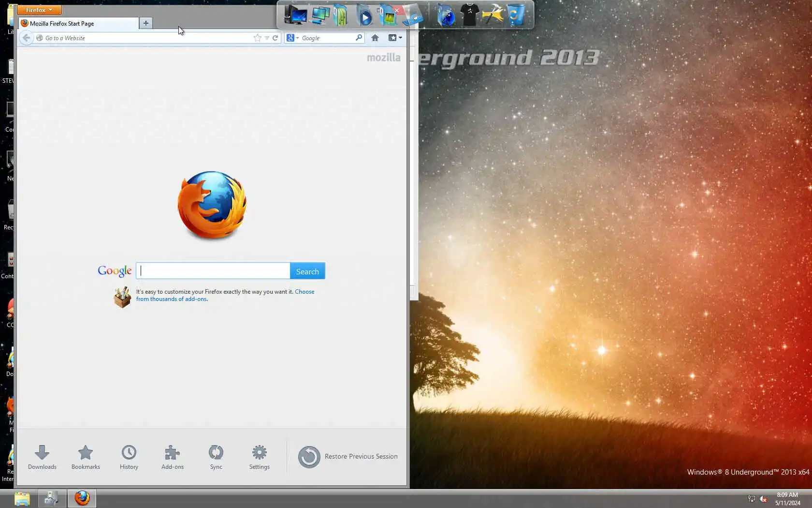Viewport: 812px width, 508px height.
Task: Open the black T-shirt icon in the dock
Action: [469, 15]
